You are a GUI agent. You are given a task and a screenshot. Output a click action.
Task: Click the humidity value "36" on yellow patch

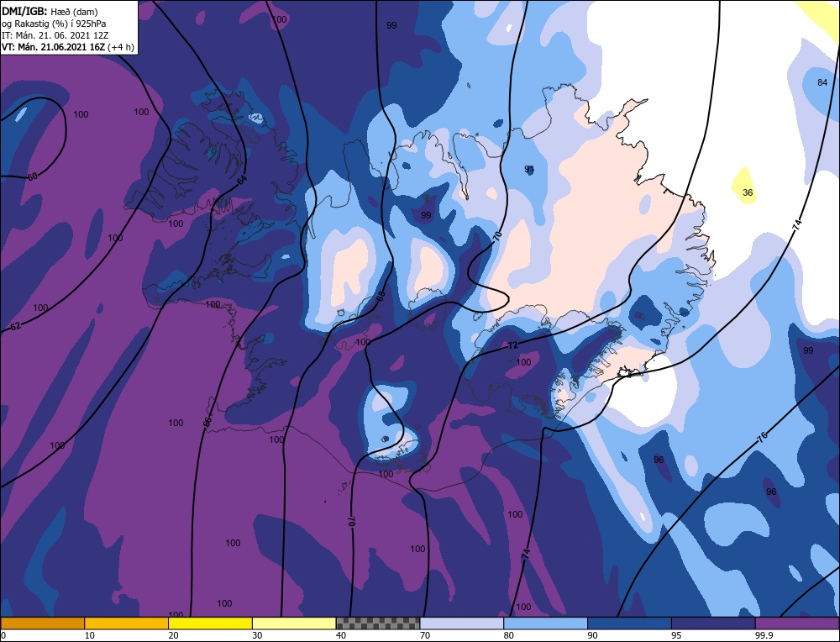coord(748,192)
